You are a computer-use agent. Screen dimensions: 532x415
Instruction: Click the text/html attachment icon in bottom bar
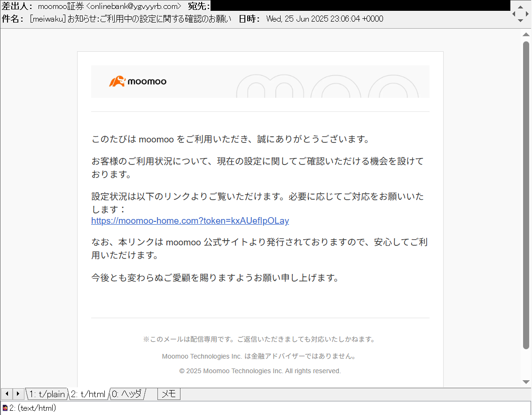[x=5, y=407]
